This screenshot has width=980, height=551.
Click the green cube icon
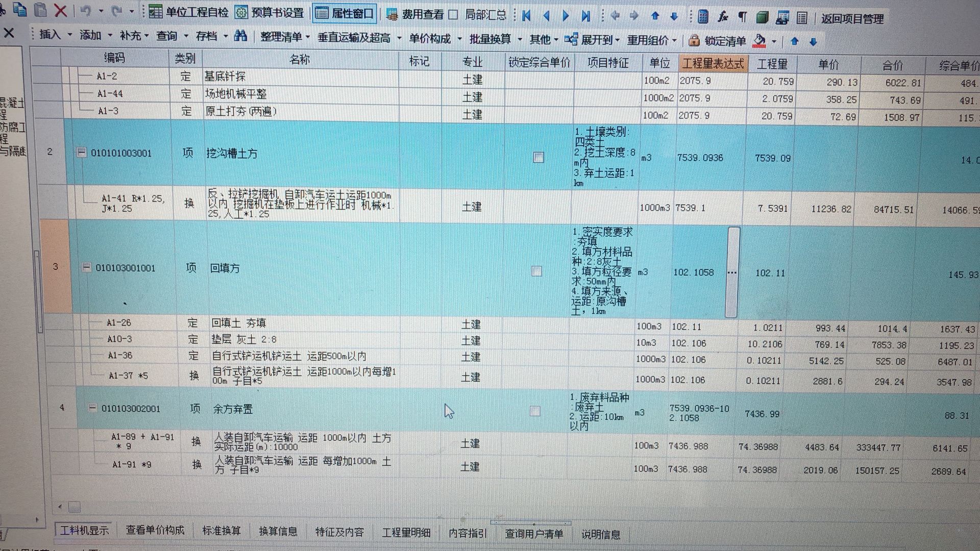pyautogui.click(x=762, y=18)
